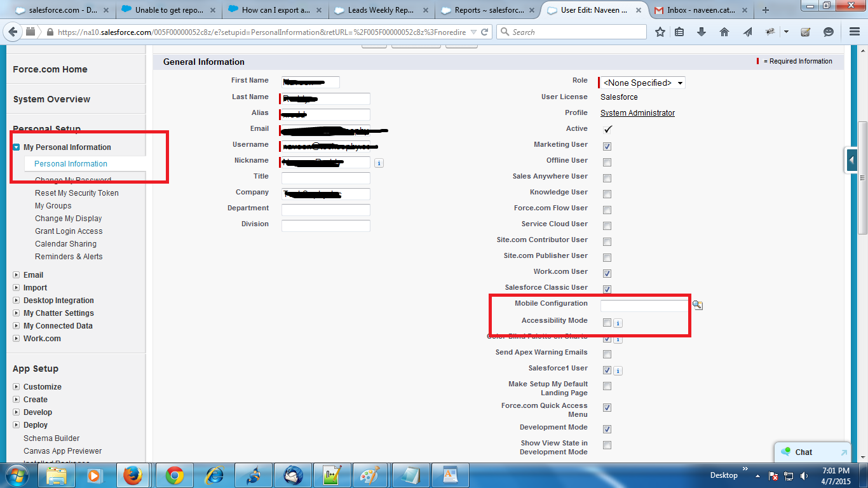Show hidden system tray icons arrow
Viewport: 868px width, 488px height.
757,475
